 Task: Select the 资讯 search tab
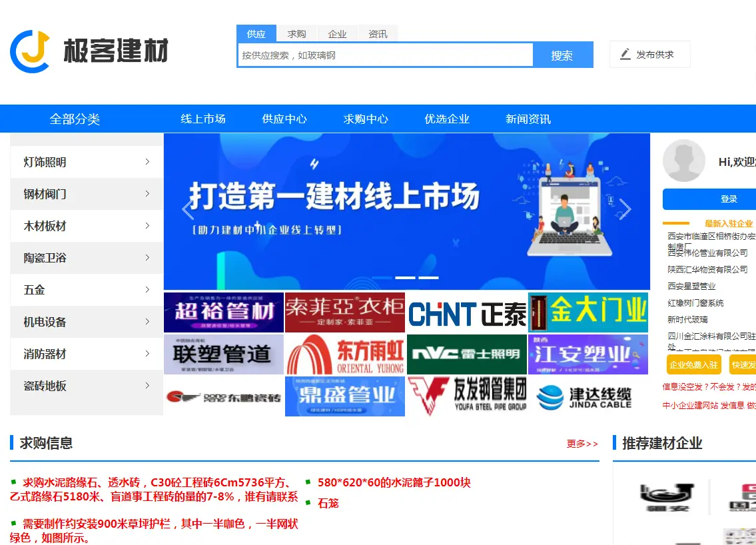378,34
